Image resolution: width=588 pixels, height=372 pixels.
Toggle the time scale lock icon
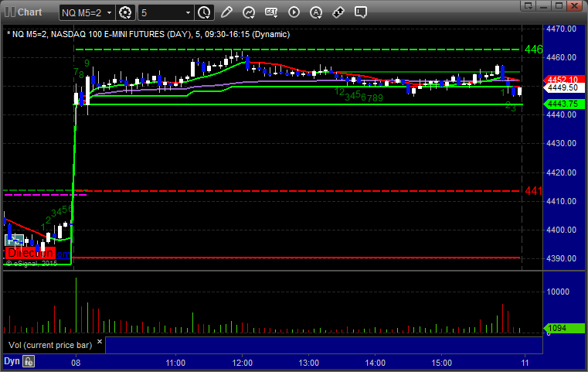(x=29, y=361)
